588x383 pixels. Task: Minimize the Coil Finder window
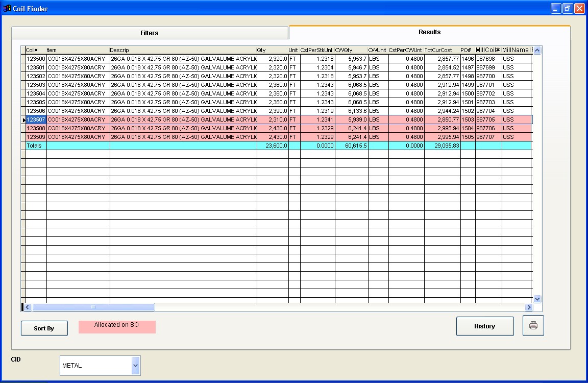tap(556, 8)
